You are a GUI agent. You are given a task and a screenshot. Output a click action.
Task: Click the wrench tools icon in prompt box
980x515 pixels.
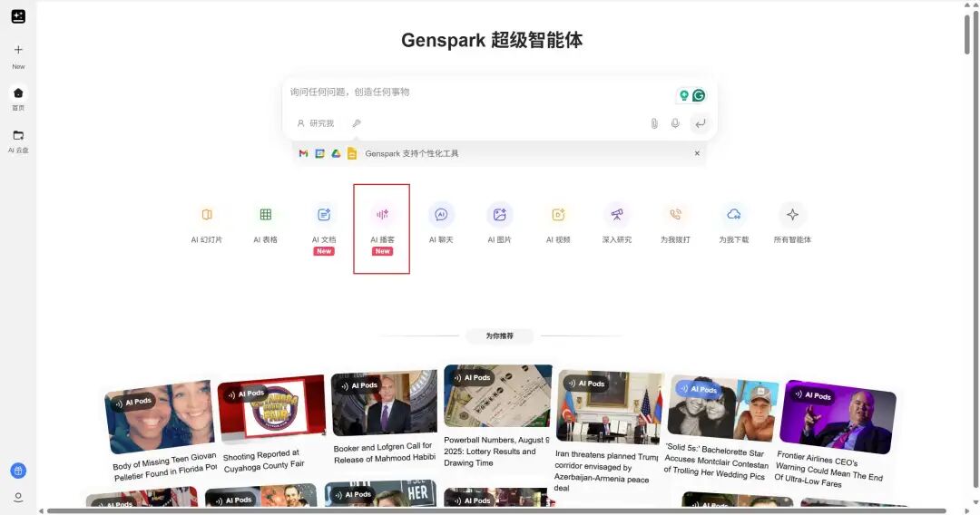[x=357, y=123]
